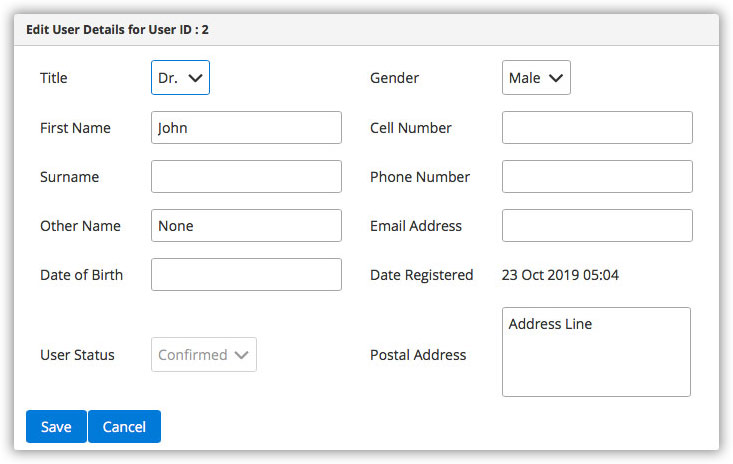Click the Date of Birth input box

246,275
